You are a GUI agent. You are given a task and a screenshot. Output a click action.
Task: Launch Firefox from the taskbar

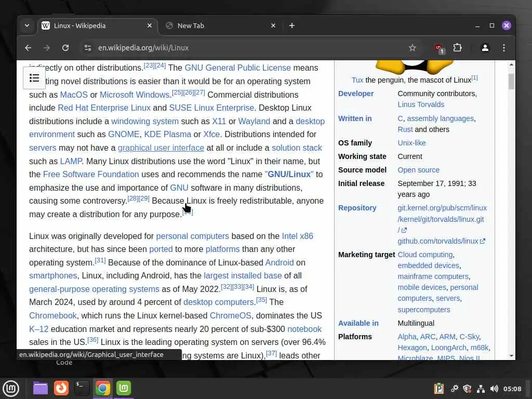point(61,388)
